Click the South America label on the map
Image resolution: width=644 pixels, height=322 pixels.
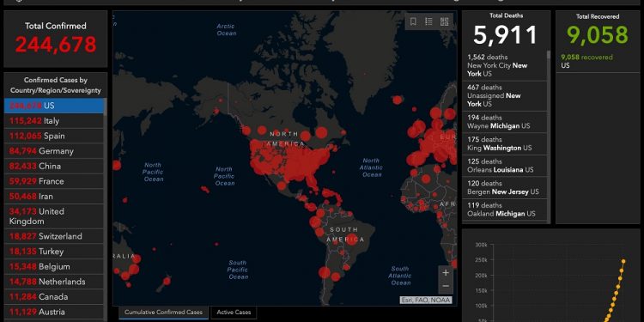[x=345, y=234]
